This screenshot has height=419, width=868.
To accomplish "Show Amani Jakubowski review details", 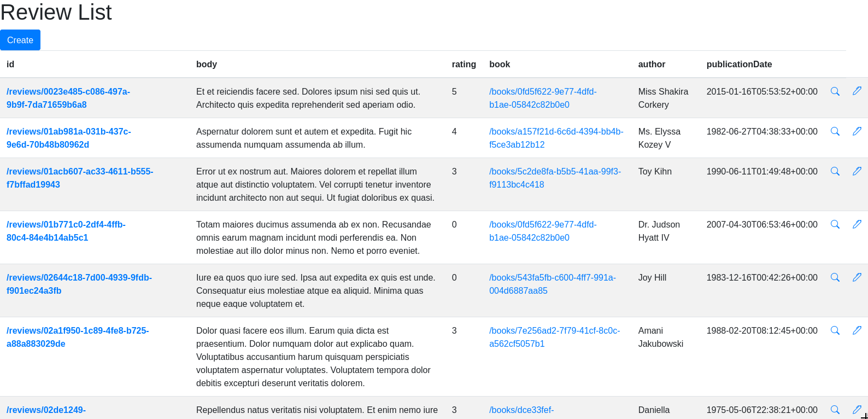I will pyautogui.click(x=835, y=330).
